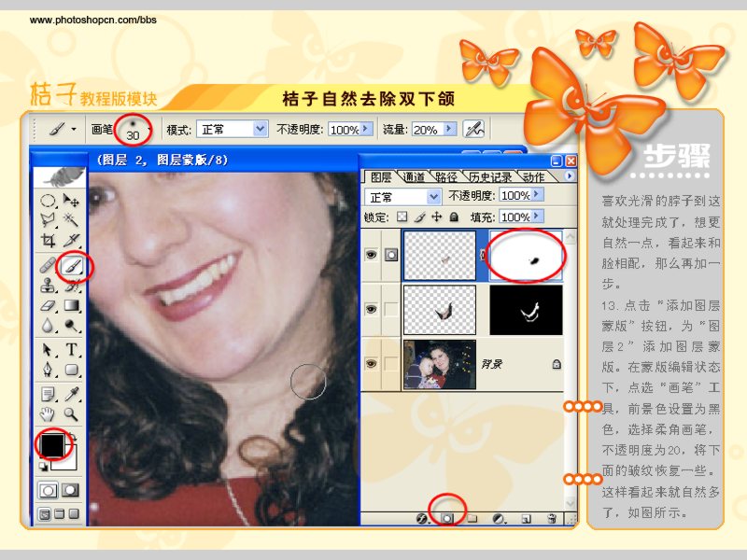Expand the 流量 flow slider arrow
Image resolution: width=747 pixels, height=560 pixels.
point(449,129)
